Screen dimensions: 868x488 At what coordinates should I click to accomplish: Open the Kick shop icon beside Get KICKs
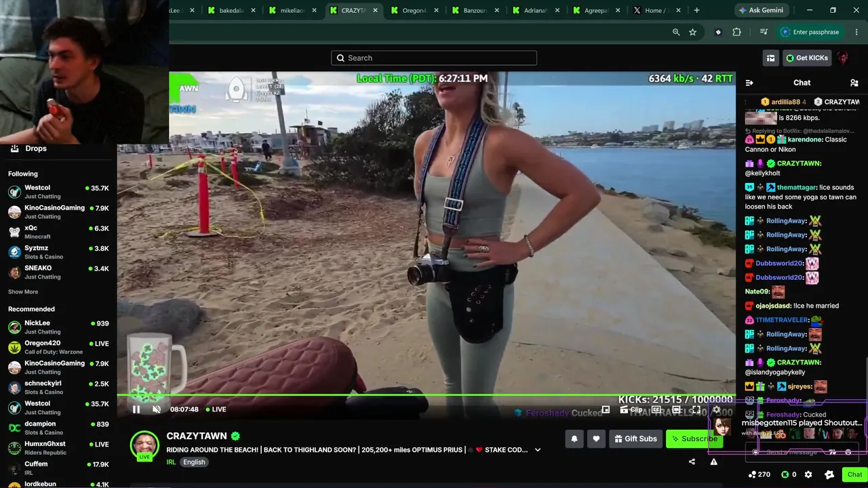770,58
